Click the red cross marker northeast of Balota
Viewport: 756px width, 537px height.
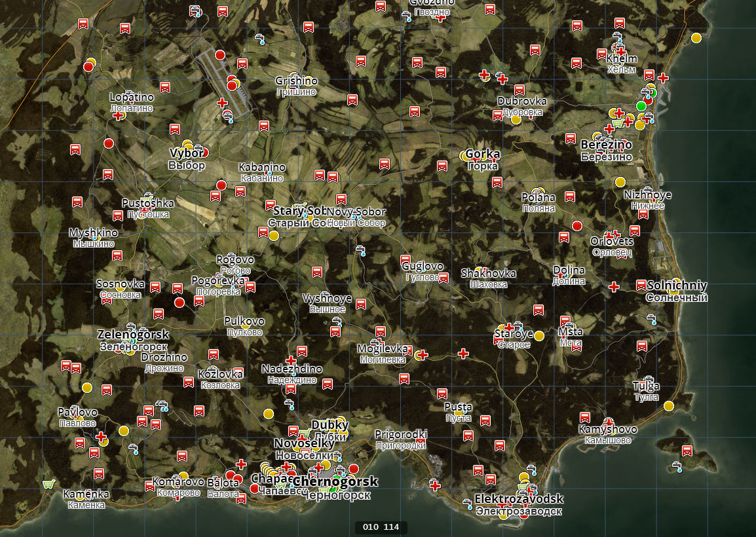pyautogui.click(x=242, y=465)
